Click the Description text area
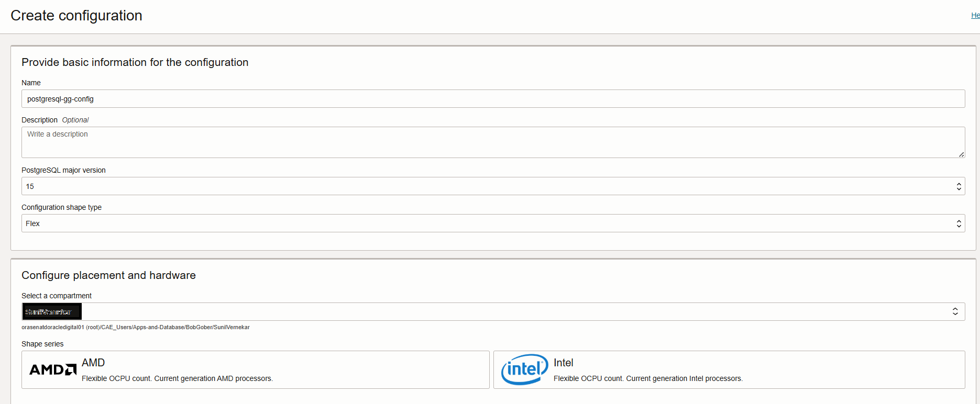 492,142
